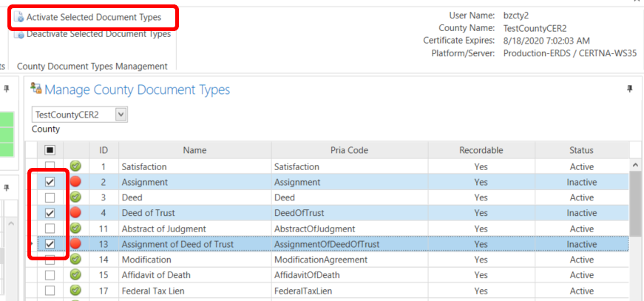The height and width of the screenshot is (301, 644).
Task: Sort by the Status column header
Action: tap(581, 150)
